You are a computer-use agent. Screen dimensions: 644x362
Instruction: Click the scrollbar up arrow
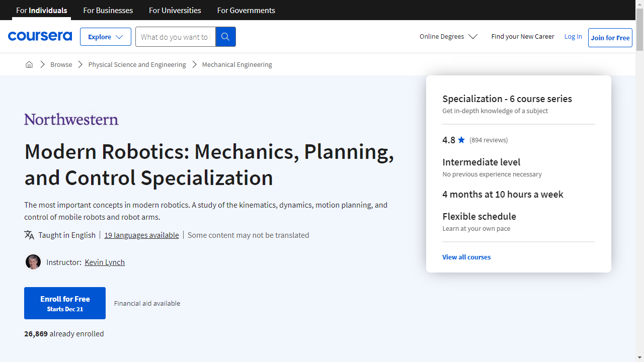[639, 4]
